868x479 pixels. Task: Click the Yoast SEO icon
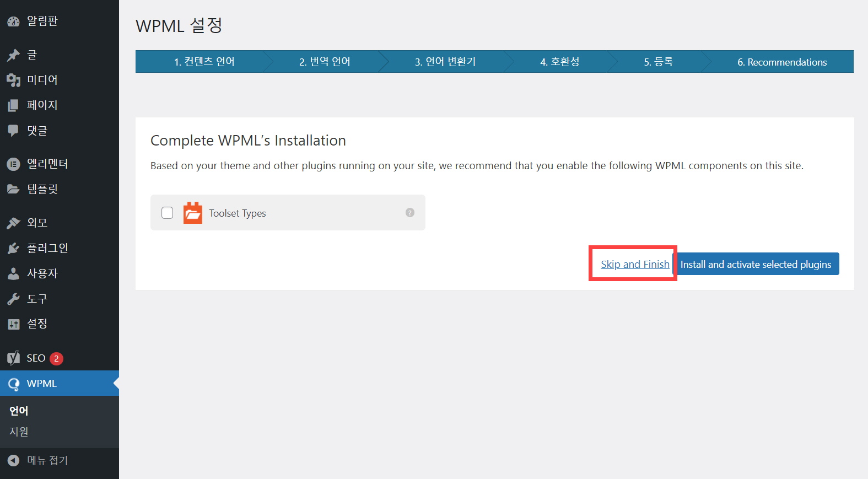13,358
